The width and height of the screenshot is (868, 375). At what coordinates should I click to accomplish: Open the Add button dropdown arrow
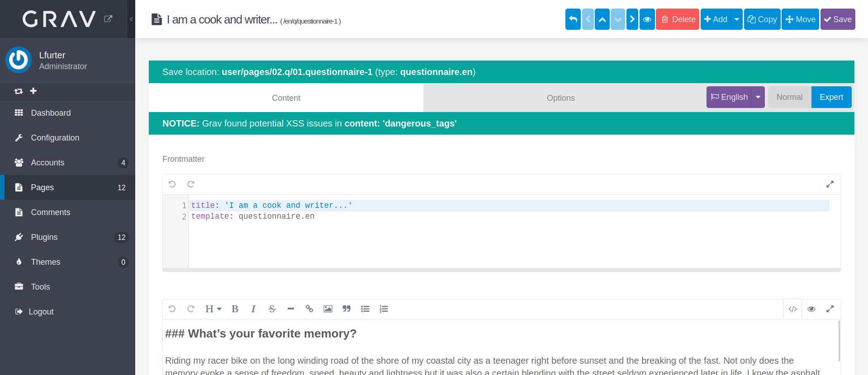(737, 19)
